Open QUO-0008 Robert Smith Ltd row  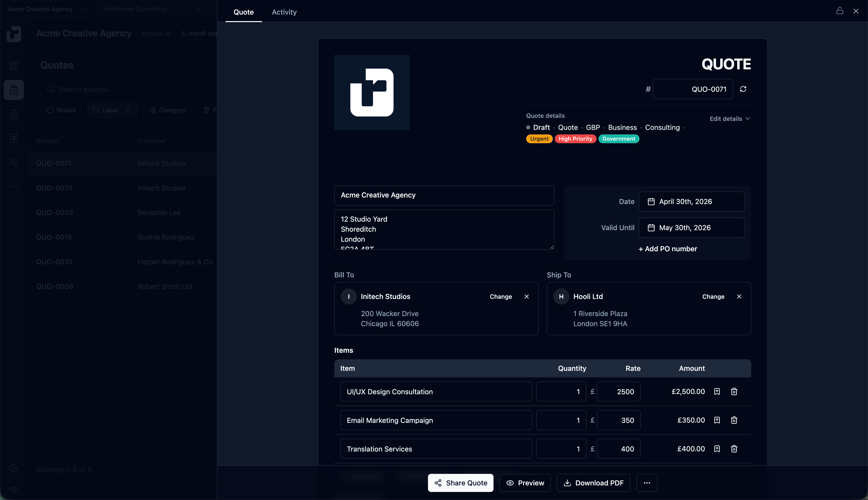[x=123, y=286]
